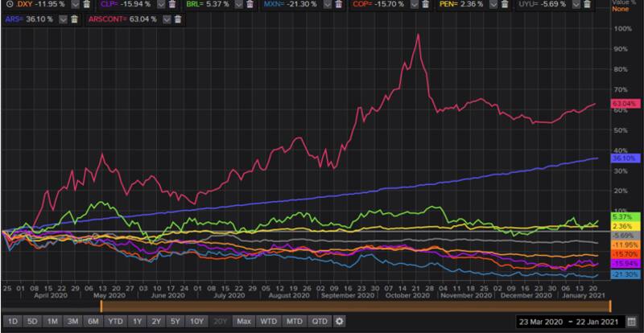The image size is (644, 333).
Task: Select the 1D range button
Action: point(13,321)
